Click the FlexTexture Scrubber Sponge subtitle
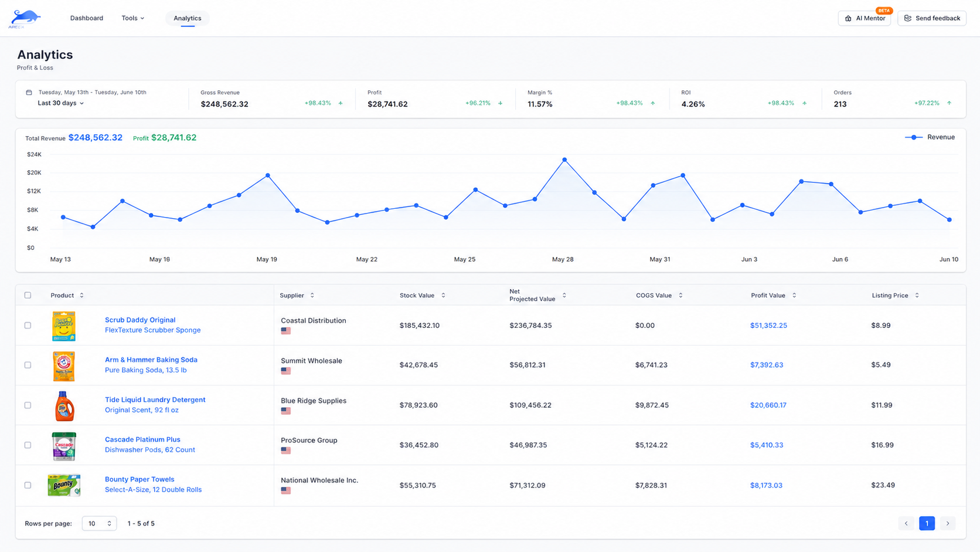 pyautogui.click(x=152, y=330)
